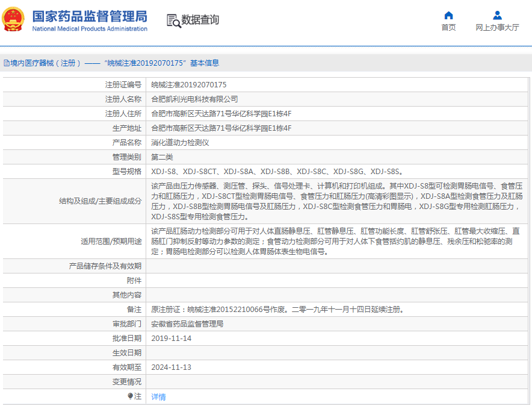This screenshot has width=532, height=406.
Task: Select the registration number 皖械注准20192070175 cell
Action: coord(188,85)
